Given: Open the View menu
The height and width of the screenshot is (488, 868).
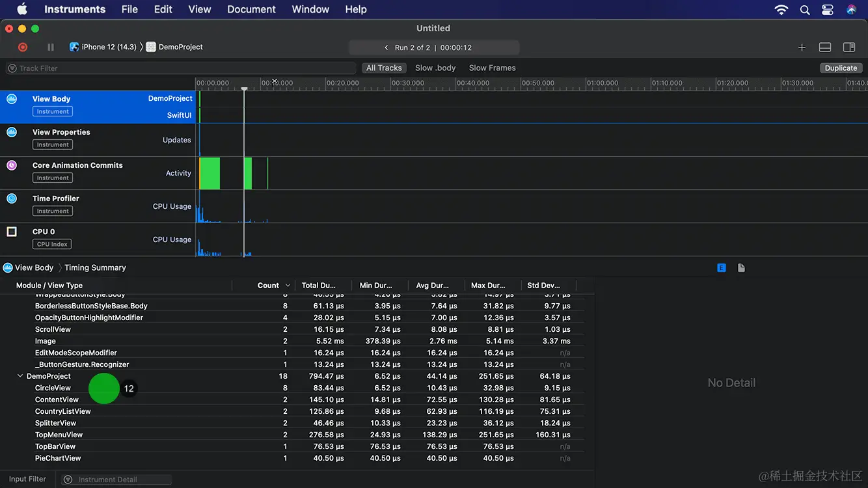Looking at the screenshot, I should (x=200, y=9).
